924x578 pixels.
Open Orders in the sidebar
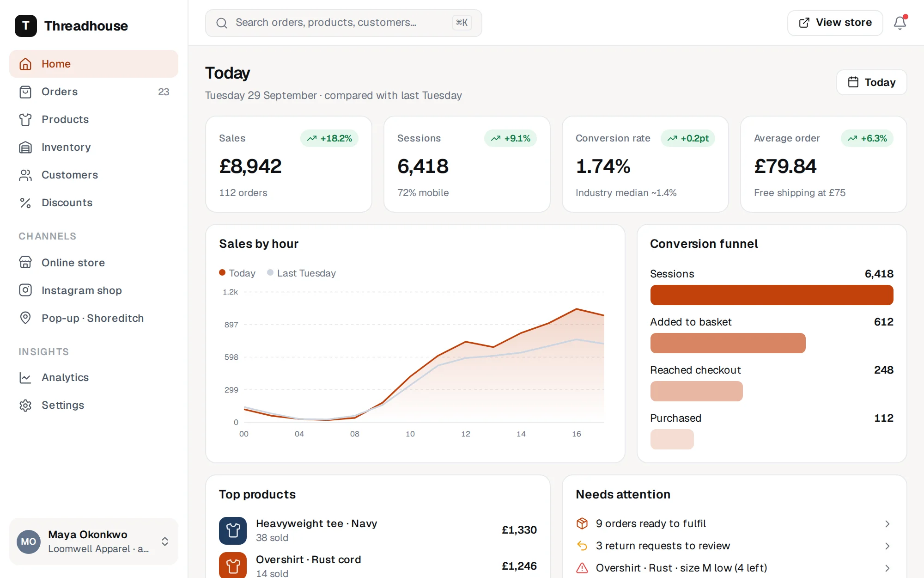click(x=94, y=92)
